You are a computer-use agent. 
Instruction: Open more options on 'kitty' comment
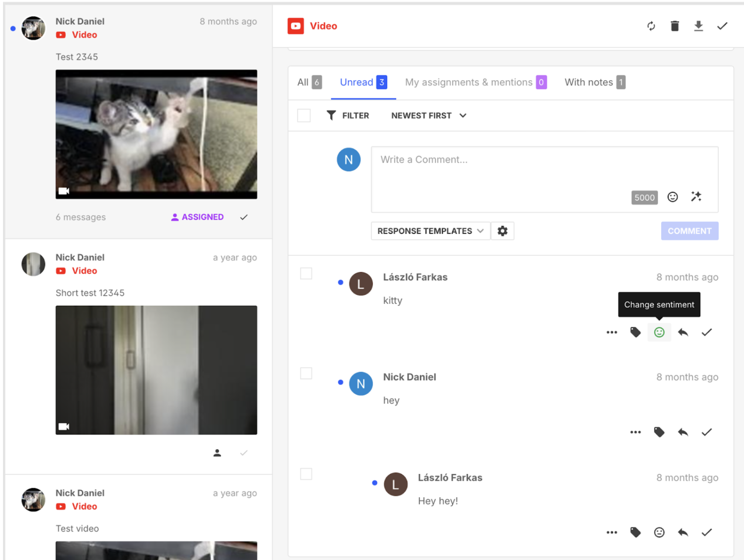coord(612,332)
